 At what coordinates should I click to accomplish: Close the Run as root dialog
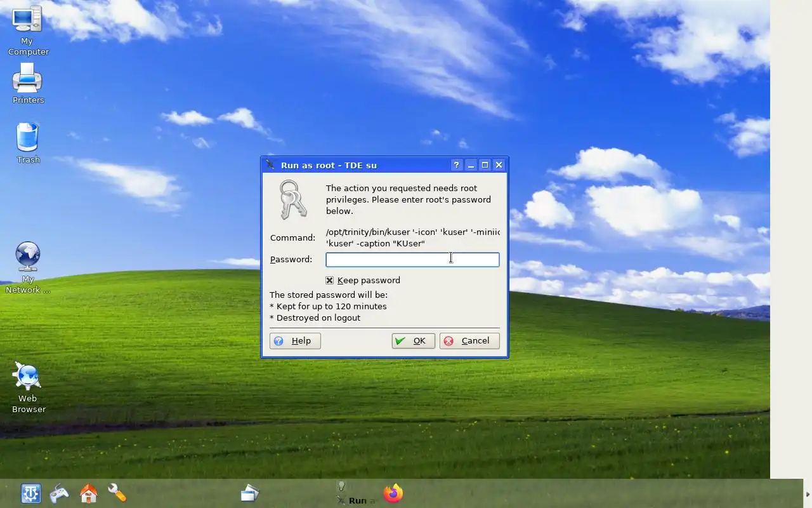point(499,165)
